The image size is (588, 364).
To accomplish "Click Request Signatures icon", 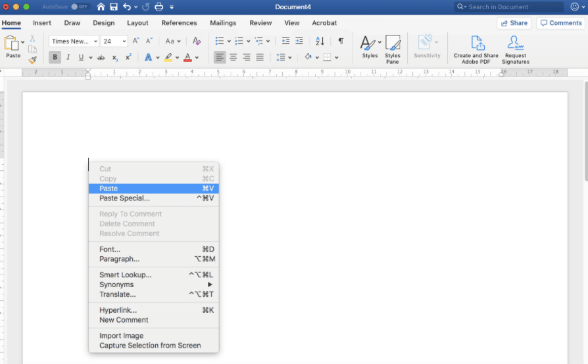I will click(x=516, y=50).
